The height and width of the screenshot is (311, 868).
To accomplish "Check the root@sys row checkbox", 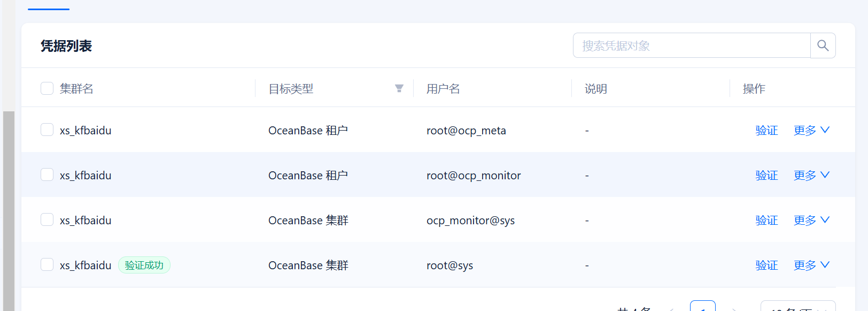I will [x=47, y=265].
